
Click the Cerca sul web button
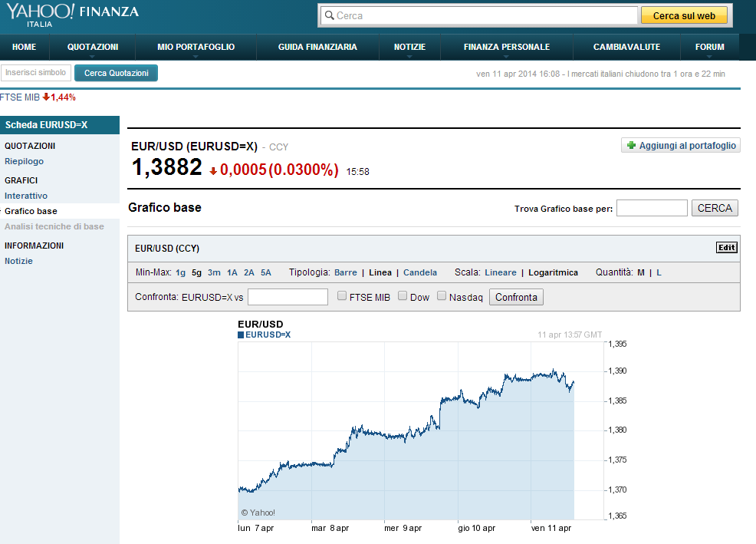point(684,15)
